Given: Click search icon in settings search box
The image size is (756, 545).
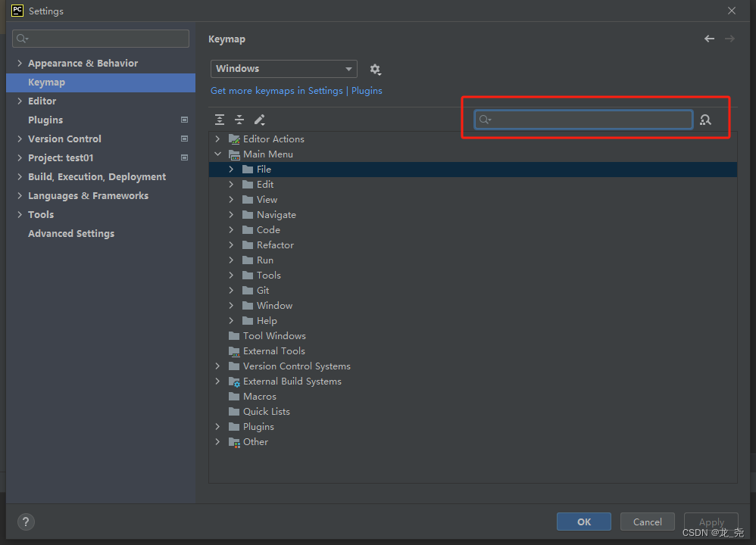Looking at the screenshot, I should point(22,39).
